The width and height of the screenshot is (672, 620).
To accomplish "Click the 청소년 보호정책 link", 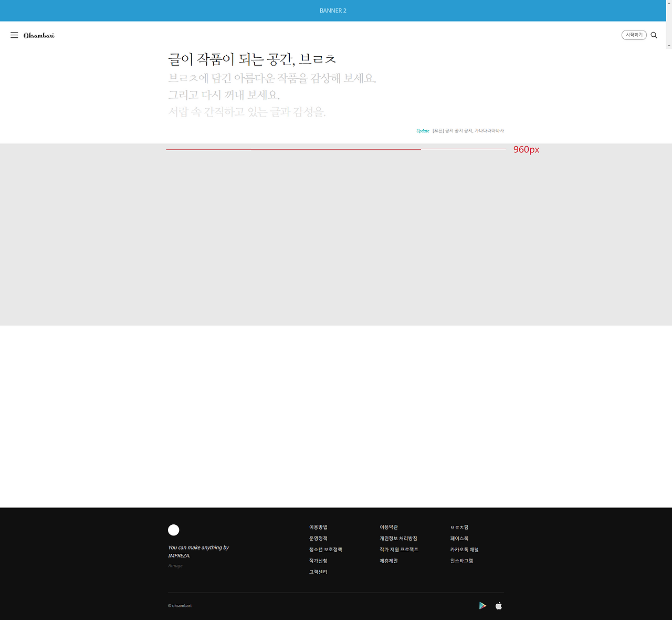I will 325,549.
